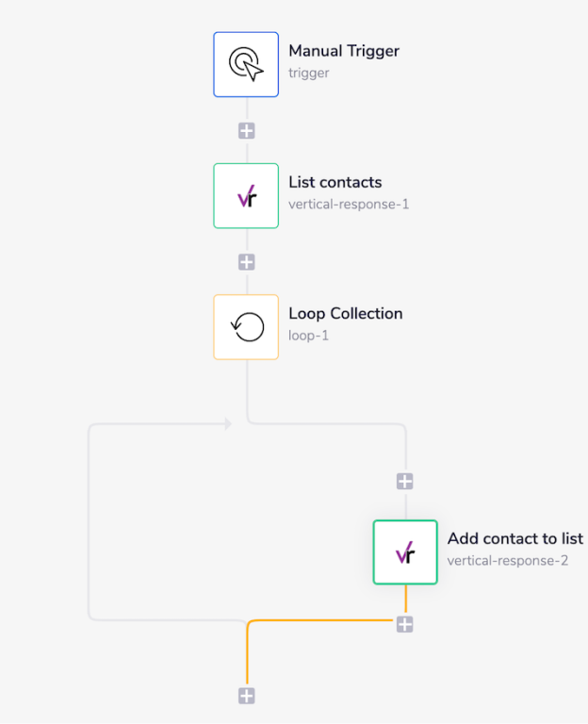588x724 pixels.
Task: Select the List contacts VerticalResponse icon
Action: tap(246, 196)
